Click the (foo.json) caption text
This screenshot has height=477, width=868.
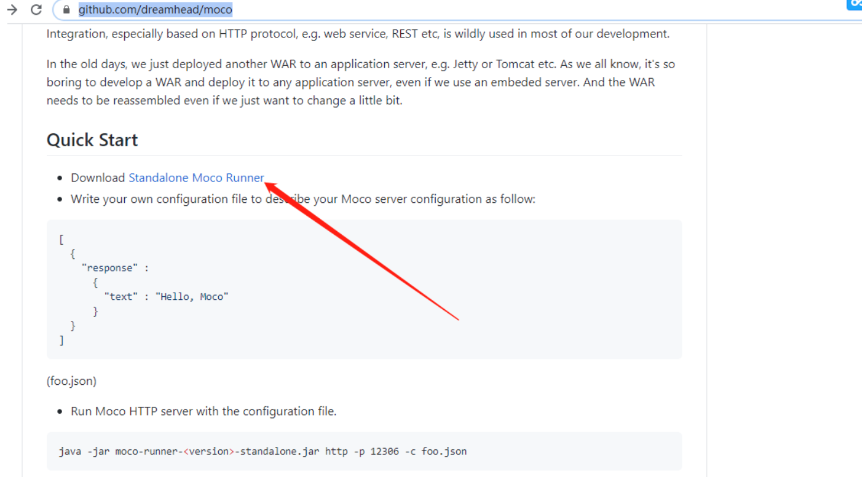[71, 381]
